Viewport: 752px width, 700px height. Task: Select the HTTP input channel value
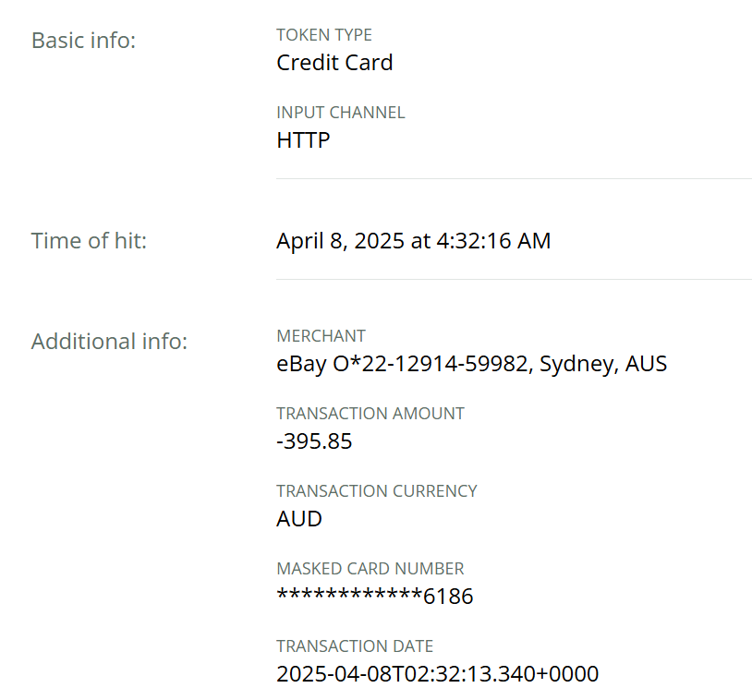coord(303,140)
